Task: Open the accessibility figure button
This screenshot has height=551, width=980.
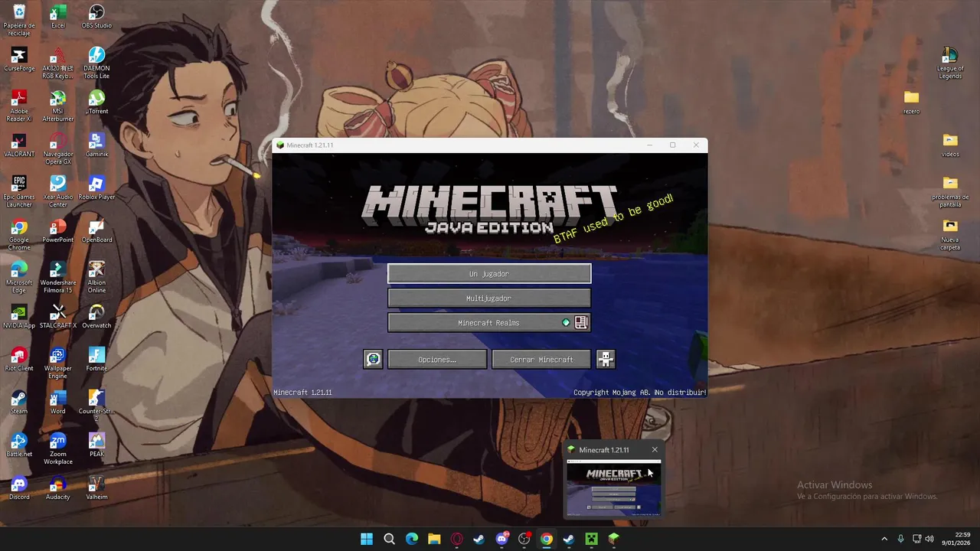Action: tap(606, 359)
